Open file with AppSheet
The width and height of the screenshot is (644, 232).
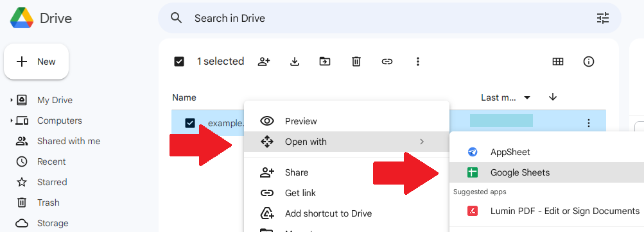point(546,152)
